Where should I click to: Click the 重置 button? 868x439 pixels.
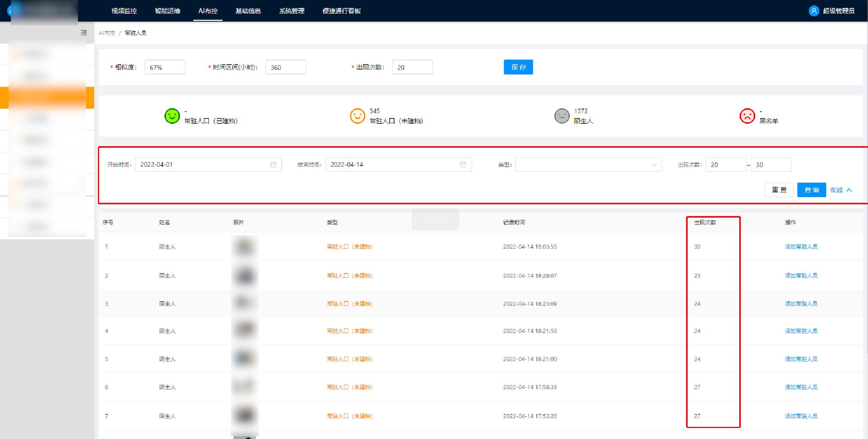[x=779, y=190]
